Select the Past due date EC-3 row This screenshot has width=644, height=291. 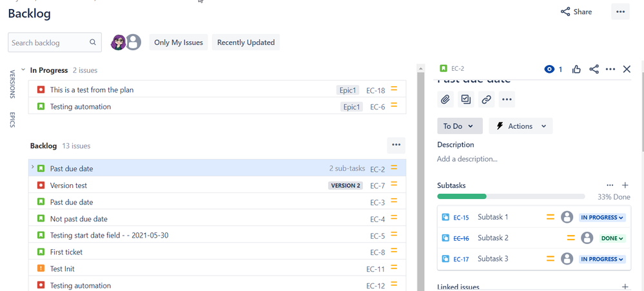tap(217, 202)
